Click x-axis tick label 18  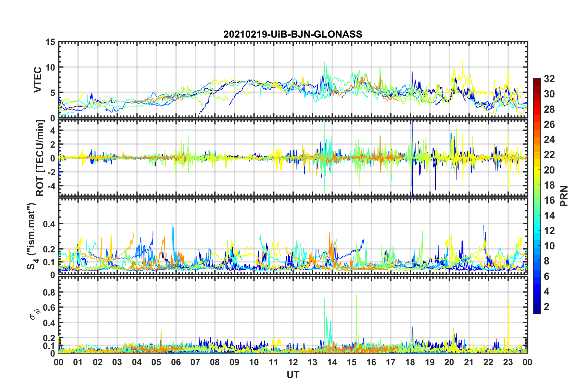click(410, 362)
